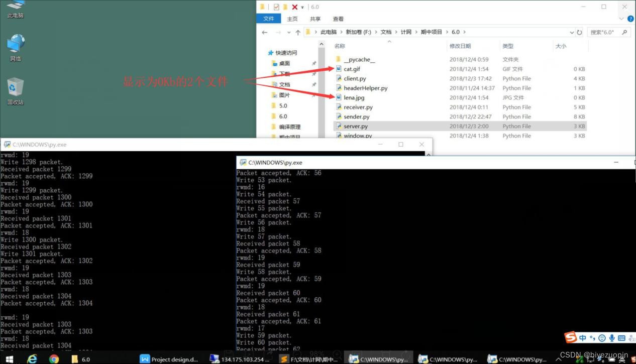
Task: Open the 文件 menu in Explorer
Action: (x=269, y=19)
